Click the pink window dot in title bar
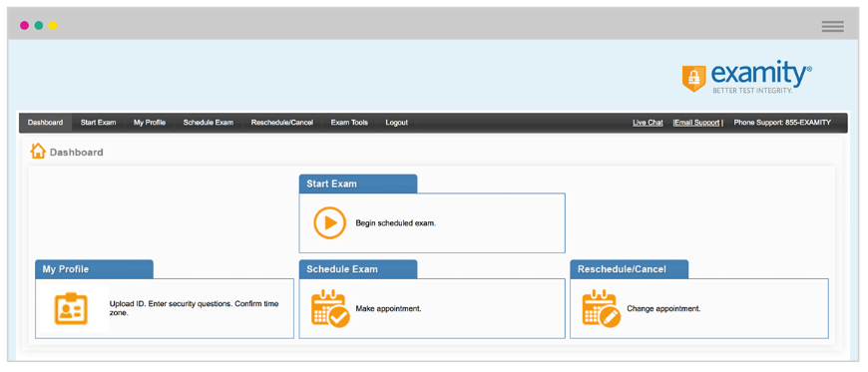Screen dimensions: 868x372 24,26
